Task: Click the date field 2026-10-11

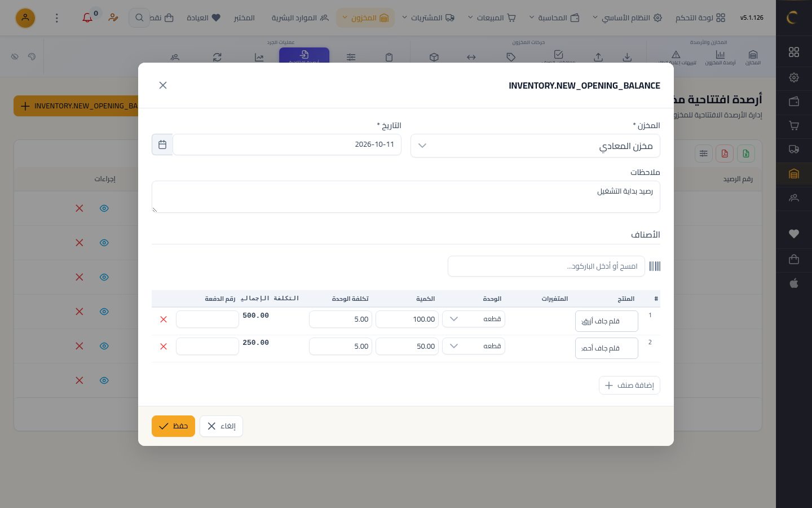Action: click(x=287, y=144)
